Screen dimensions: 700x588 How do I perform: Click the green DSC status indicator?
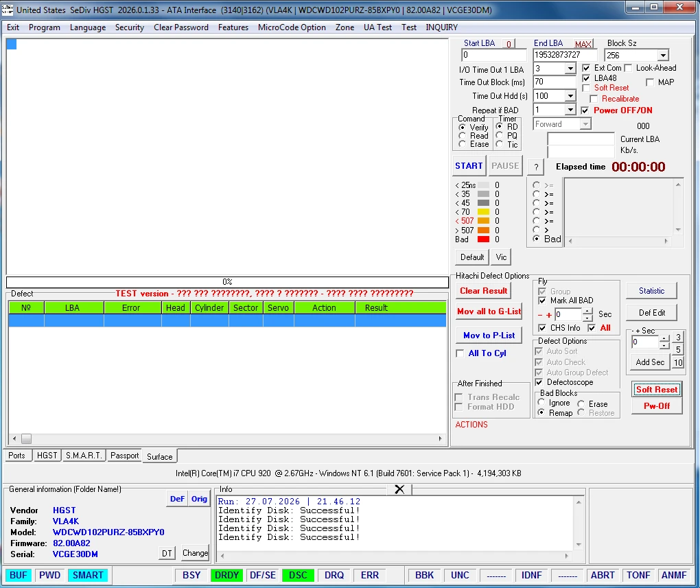298,575
